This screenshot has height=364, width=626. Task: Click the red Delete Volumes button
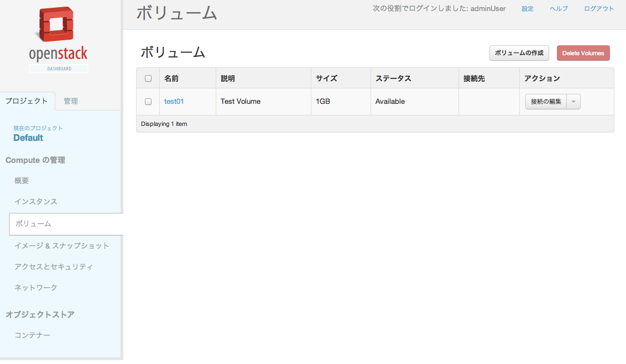(x=583, y=53)
